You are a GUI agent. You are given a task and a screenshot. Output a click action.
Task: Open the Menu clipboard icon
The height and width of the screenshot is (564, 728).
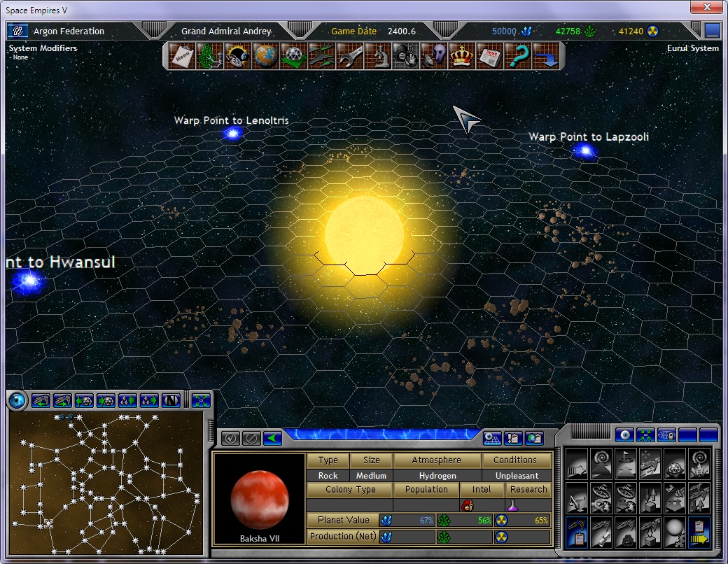[181, 56]
